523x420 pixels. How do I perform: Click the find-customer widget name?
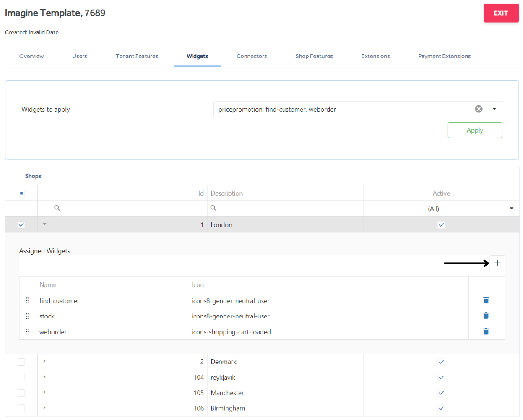(x=59, y=300)
